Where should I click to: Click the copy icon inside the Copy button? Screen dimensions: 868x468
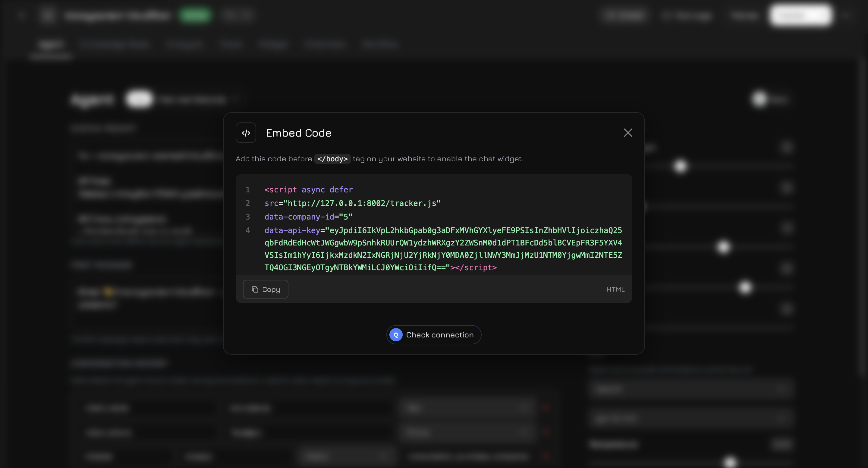(x=255, y=289)
